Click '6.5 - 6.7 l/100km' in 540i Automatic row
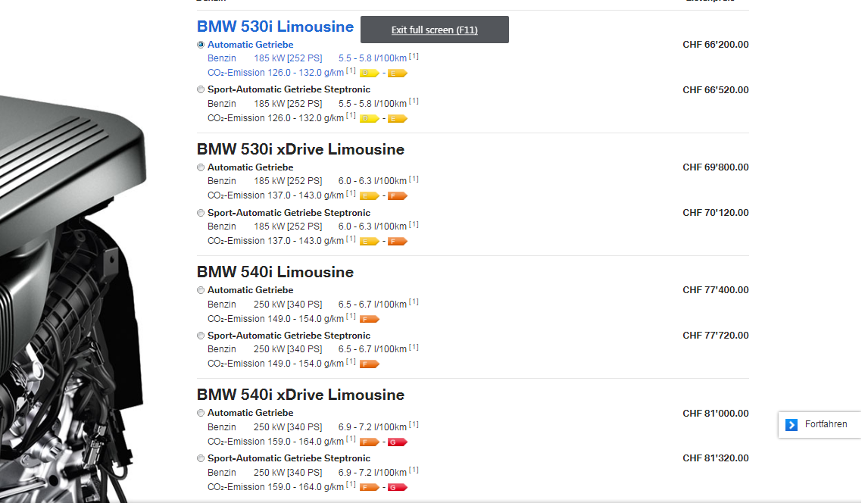 [373, 305]
